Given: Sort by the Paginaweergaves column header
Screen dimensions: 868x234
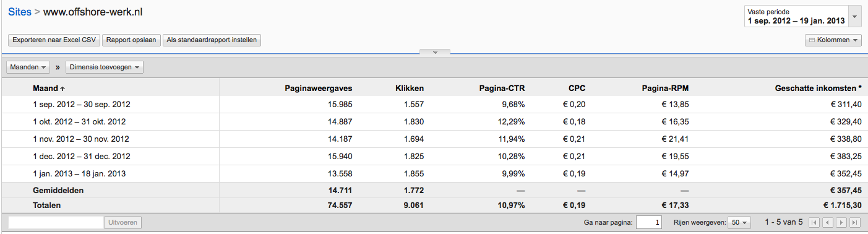Looking at the screenshot, I should pyautogui.click(x=318, y=88).
